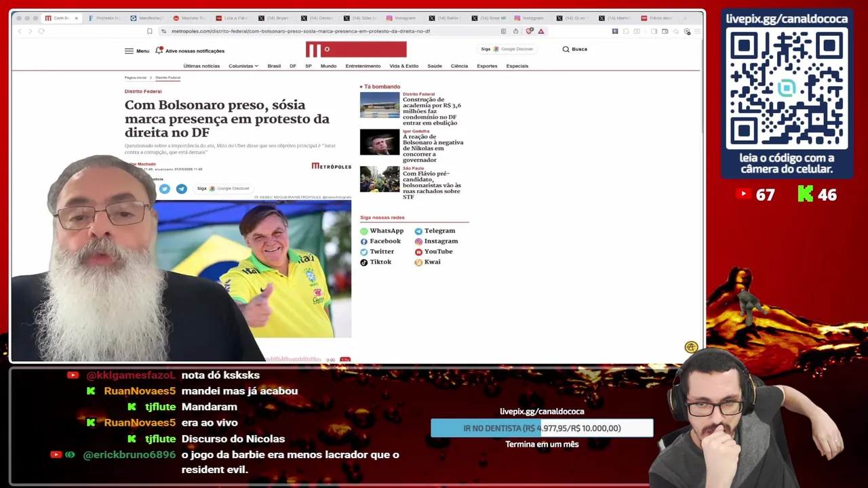868x488 pixels.
Task: Switch to the 'Manifestaç...' browser tab
Action: tap(146, 18)
